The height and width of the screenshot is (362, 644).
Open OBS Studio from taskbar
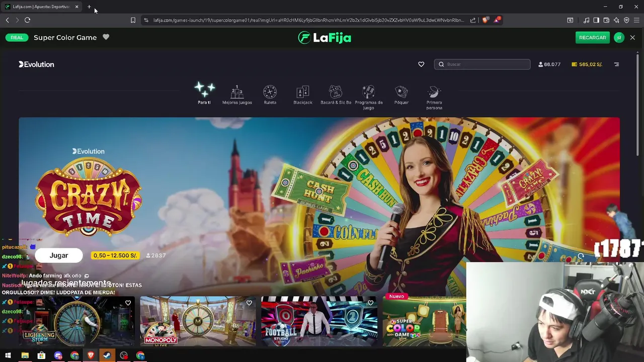[124, 355]
